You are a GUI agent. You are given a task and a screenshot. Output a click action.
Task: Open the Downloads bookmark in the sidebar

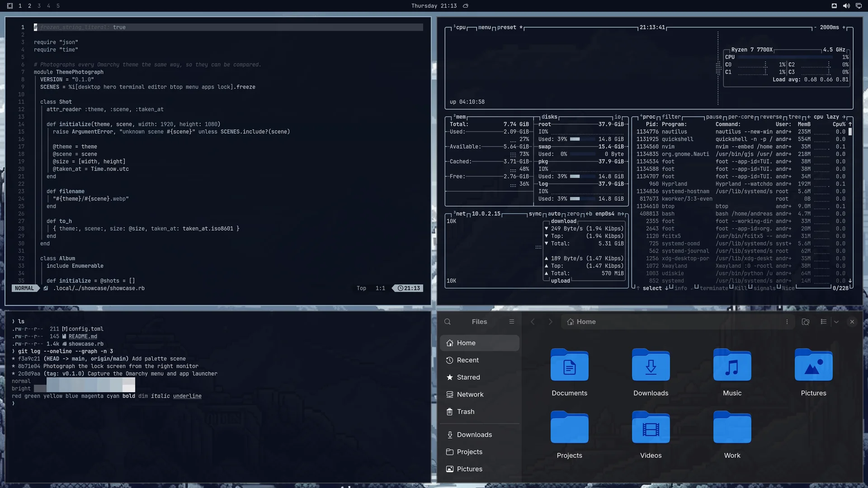point(479,435)
